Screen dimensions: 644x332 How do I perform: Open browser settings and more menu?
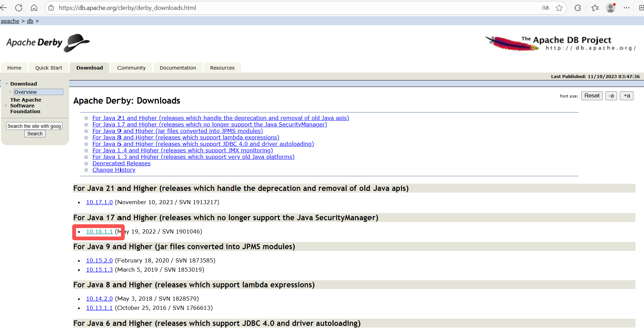(x=627, y=7)
